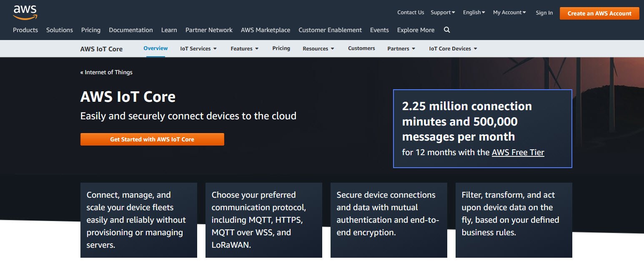644x269 pixels.
Task: Go to the Customers tab
Action: pos(361,48)
